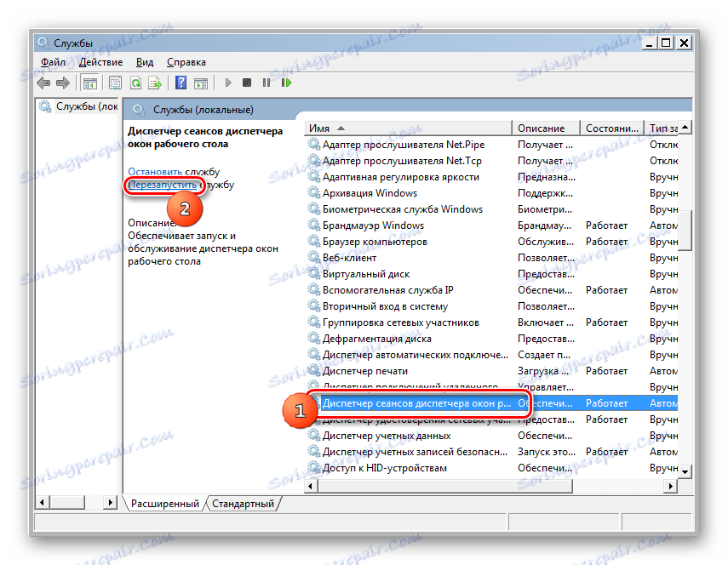Sort by the Имя column header
The width and height of the screenshot is (728, 565).
coord(409,128)
